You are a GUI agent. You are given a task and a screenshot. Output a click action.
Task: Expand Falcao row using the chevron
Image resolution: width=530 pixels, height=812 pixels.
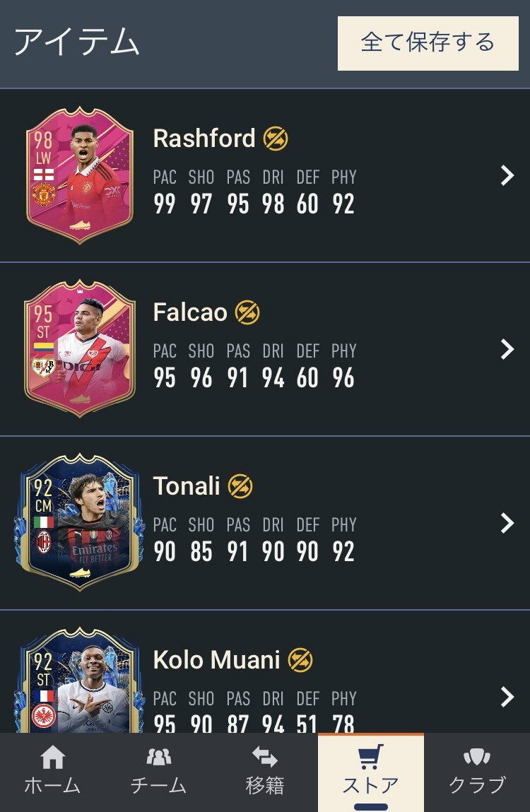pos(507,350)
